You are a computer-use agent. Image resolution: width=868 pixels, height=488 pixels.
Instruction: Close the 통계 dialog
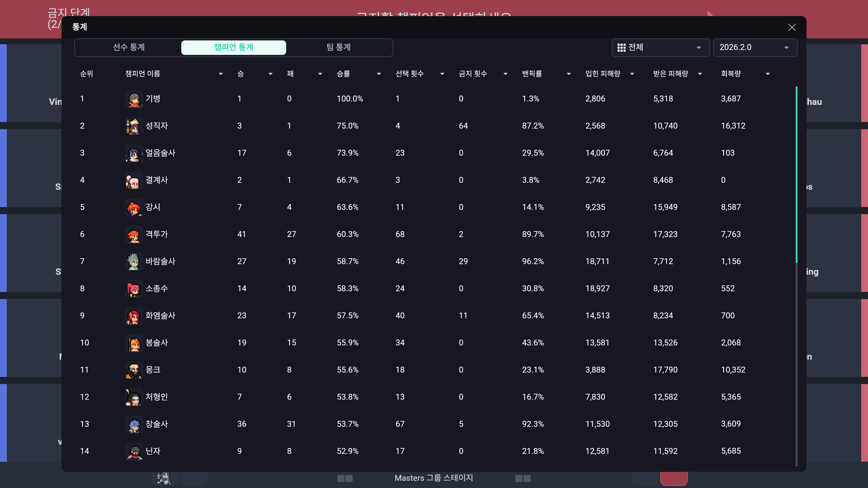pos(792,27)
